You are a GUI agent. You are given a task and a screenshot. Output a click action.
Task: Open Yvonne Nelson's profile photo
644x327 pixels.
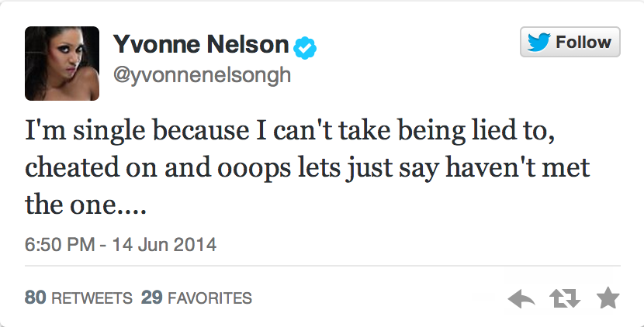point(62,64)
